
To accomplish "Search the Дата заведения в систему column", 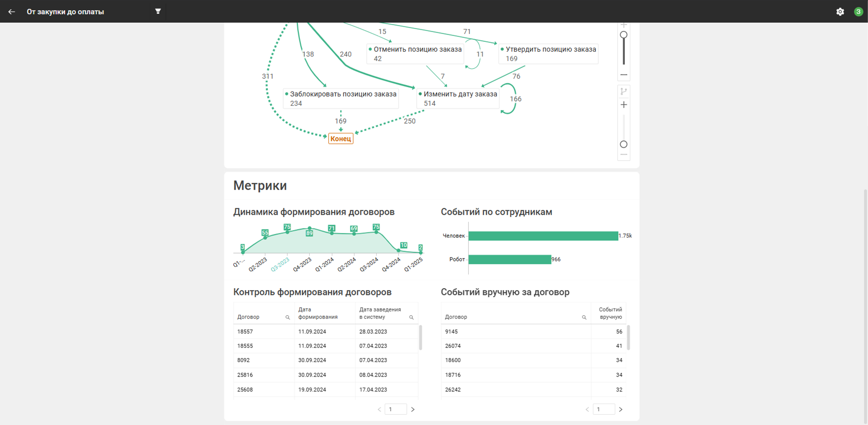I will tap(411, 318).
